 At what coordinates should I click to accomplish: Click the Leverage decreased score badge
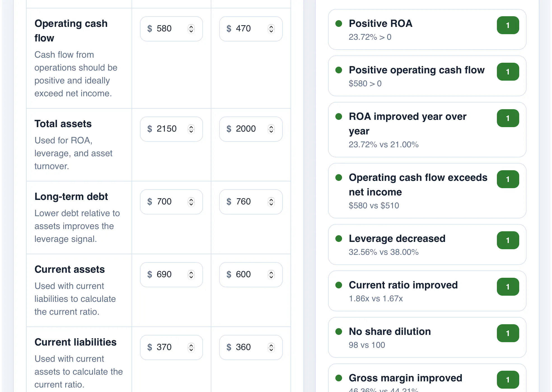point(508,240)
